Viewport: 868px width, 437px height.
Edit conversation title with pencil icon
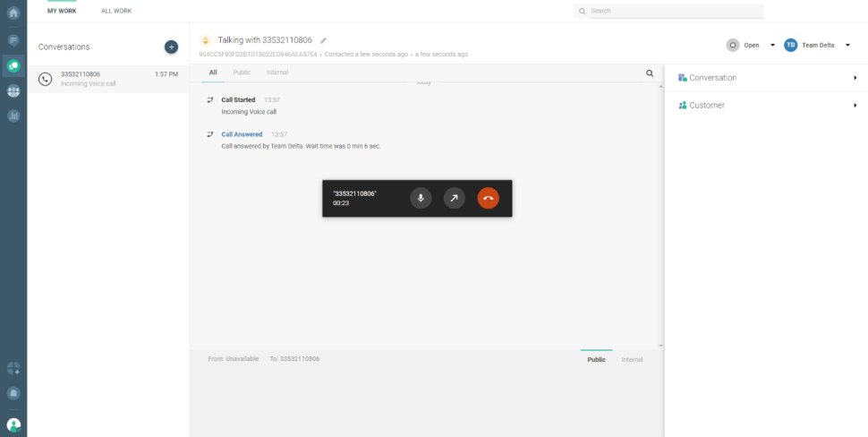click(x=324, y=40)
